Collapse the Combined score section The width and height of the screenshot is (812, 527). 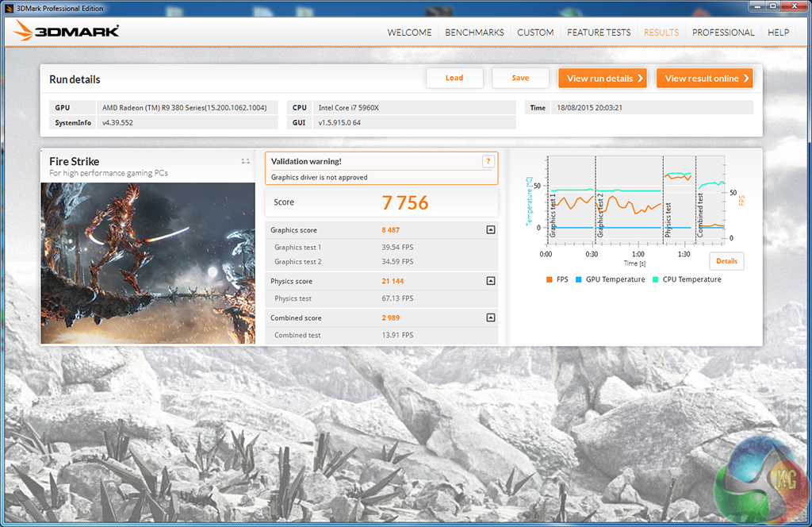(490, 317)
